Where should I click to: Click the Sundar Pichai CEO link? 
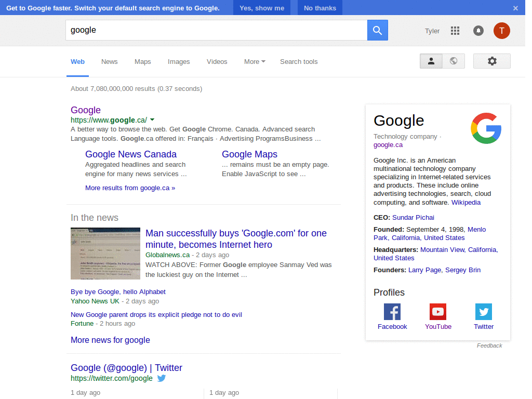pyautogui.click(x=413, y=218)
